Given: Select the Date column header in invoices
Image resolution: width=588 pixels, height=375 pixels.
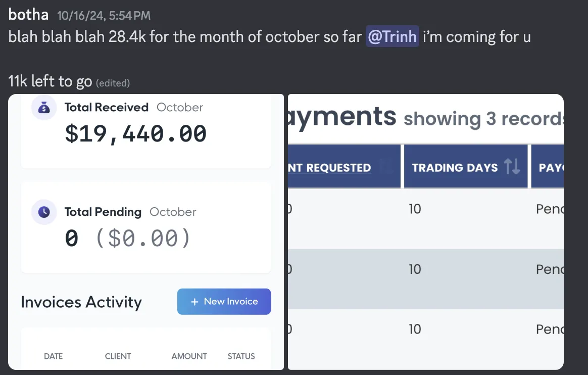Looking at the screenshot, I should 53,356.
